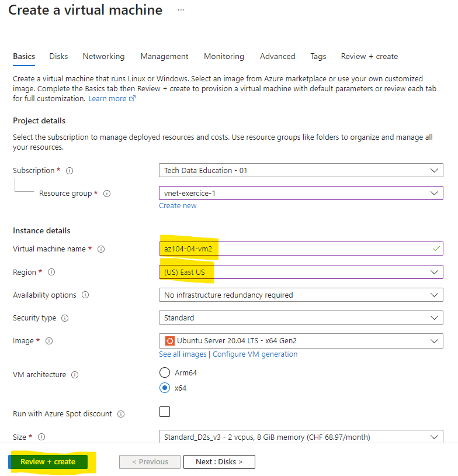Switch to the Advanced tab
Image resolution: width=458 pixels, height=476 pixels.
click(277, 57)
